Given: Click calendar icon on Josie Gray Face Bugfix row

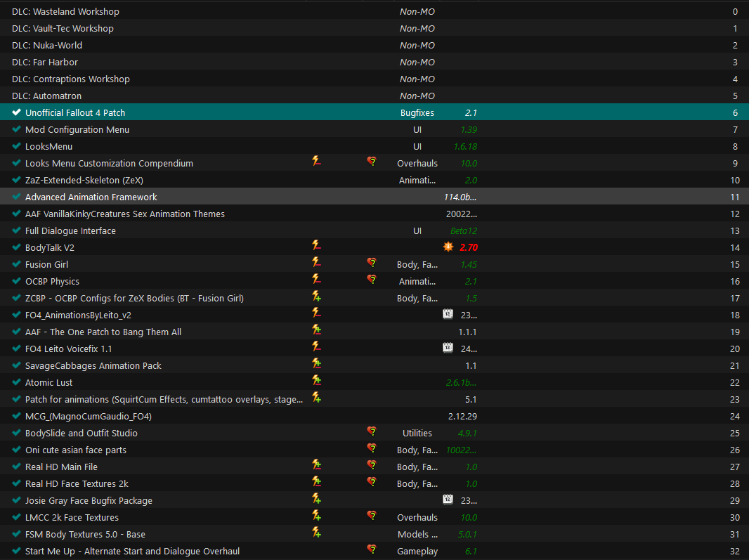Looking at the screenshot, I should point(448,500).
